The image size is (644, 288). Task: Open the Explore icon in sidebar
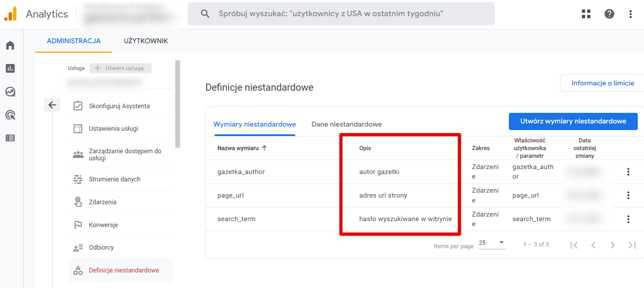10,92
